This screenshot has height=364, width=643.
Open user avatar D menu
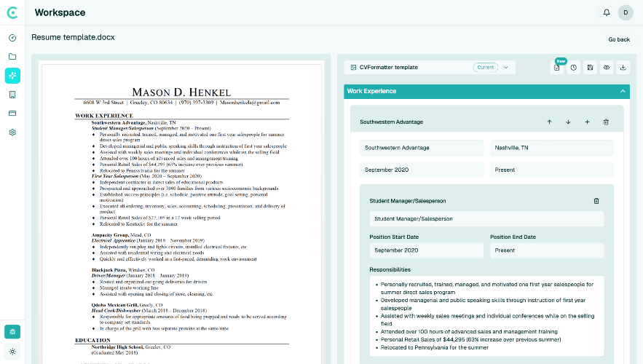[626, 12]
